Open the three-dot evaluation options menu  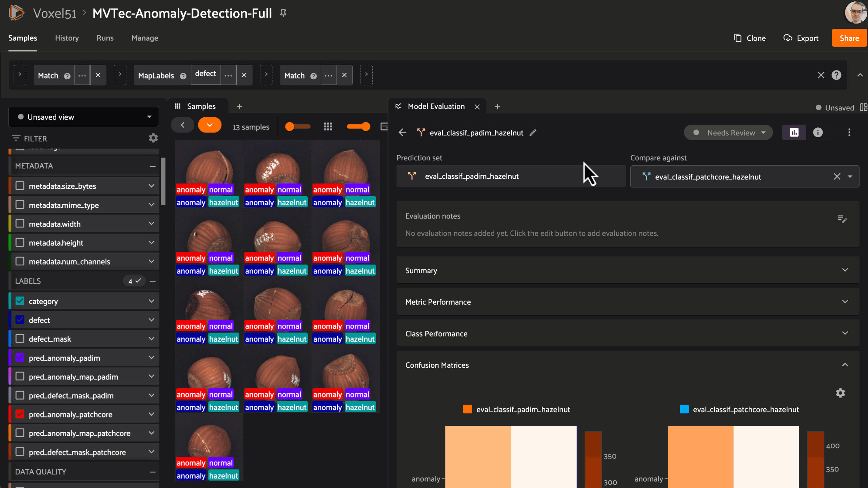tap(849, 133)
